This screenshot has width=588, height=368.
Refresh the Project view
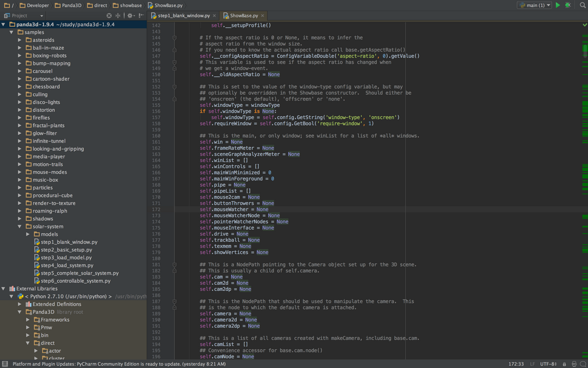109,16
